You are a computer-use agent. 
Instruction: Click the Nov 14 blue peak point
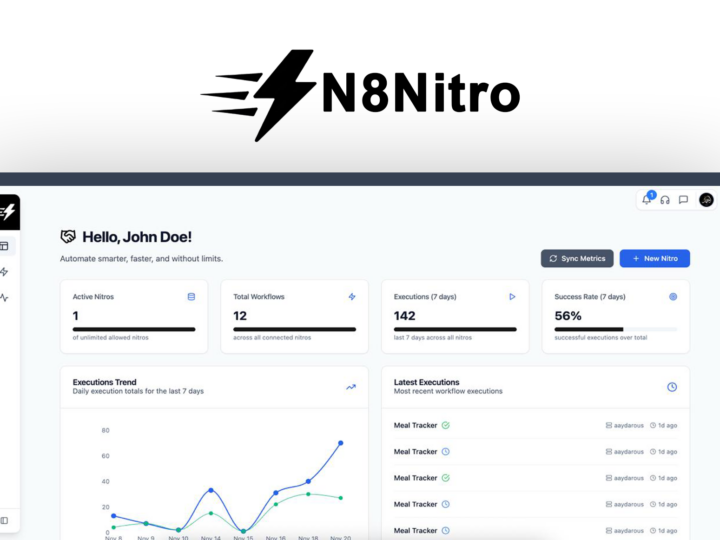211,490
